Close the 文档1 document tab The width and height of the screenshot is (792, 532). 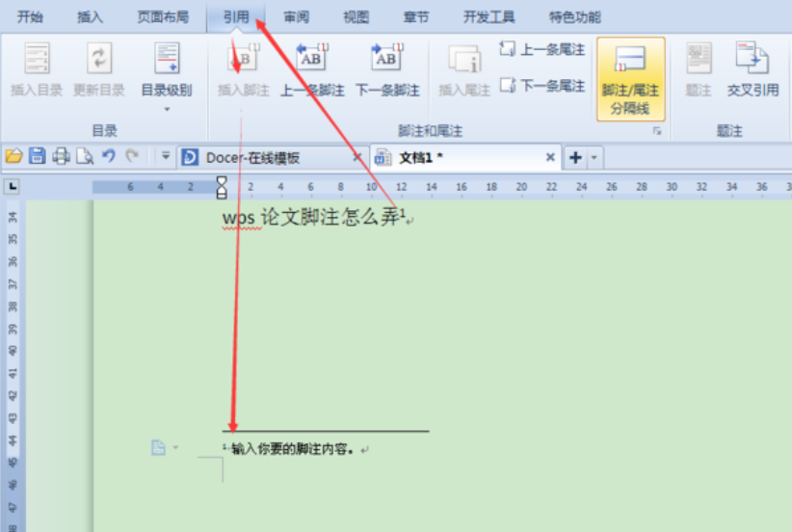point(550,157)
